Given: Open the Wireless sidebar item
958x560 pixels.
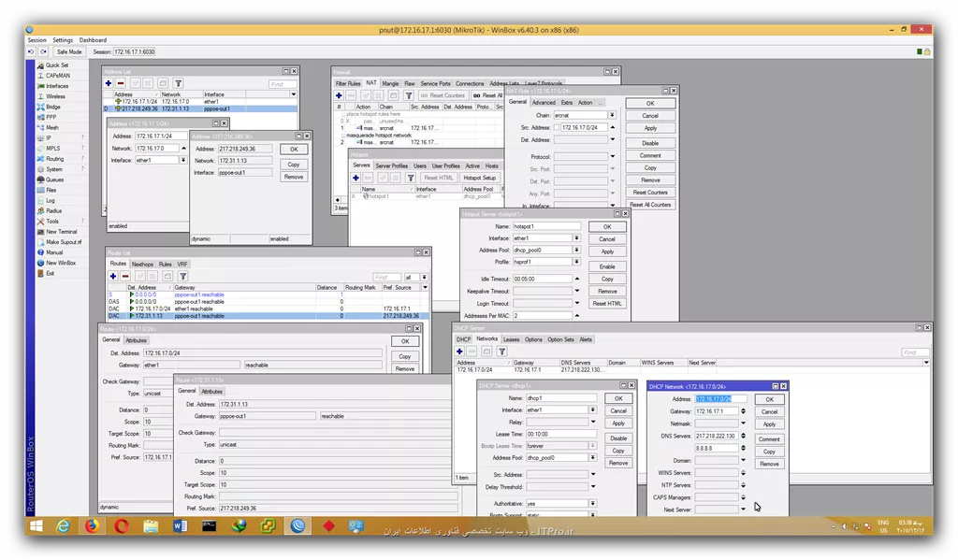Looking at the screenshot, I should pyautogui.click(x=55, y=96).
